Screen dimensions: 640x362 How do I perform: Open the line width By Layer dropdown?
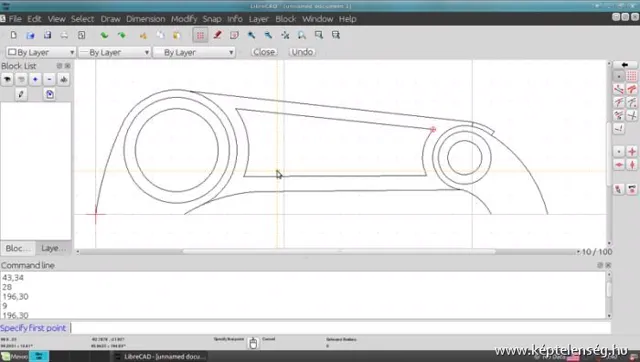click(115, 52)
